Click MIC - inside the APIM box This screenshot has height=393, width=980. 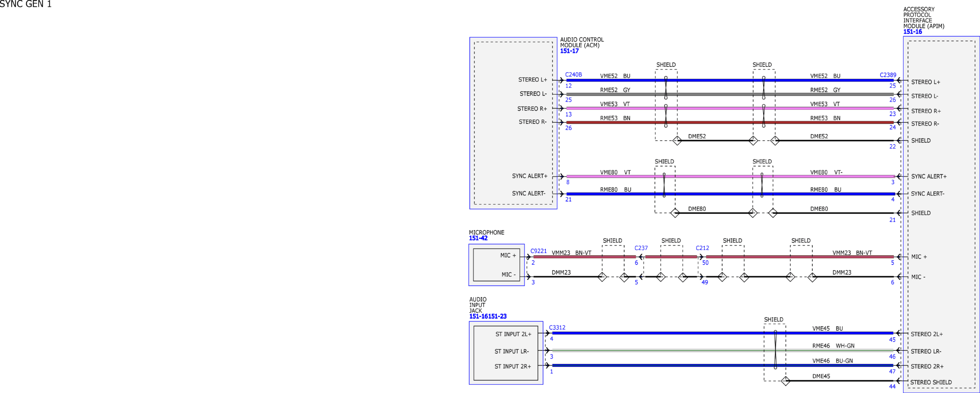(918, 277)
